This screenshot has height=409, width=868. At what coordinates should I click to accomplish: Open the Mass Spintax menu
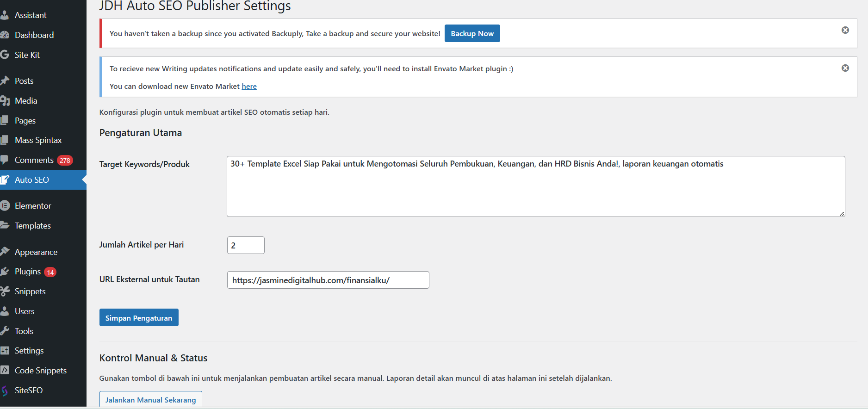(x=43, y=140)
